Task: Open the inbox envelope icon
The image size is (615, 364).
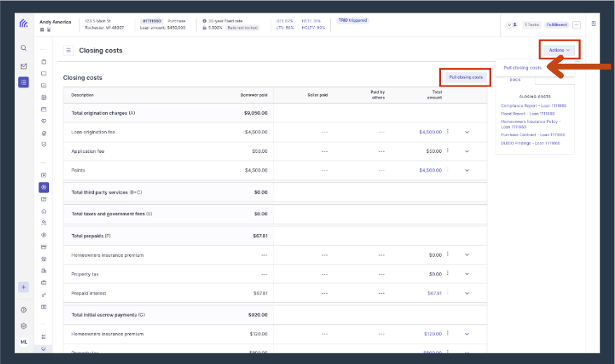Action: [24, 67]
